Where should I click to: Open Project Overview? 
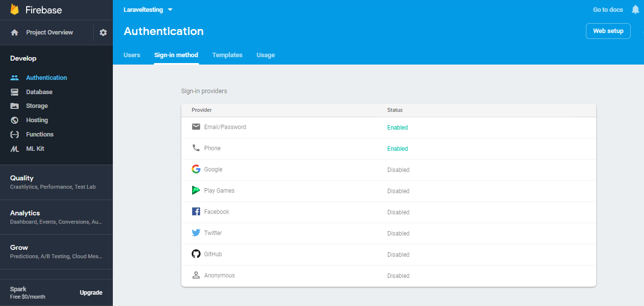[x=49, y=33]
